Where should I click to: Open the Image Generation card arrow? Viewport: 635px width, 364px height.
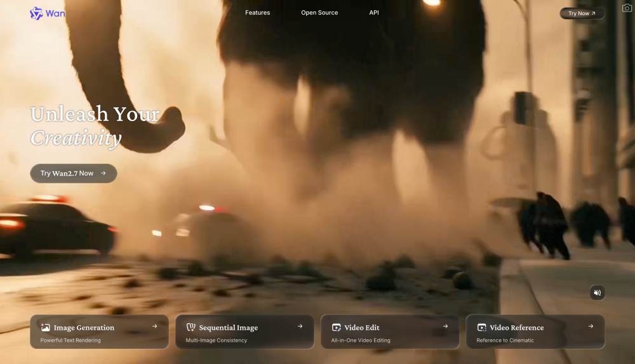tap(155, 326)
